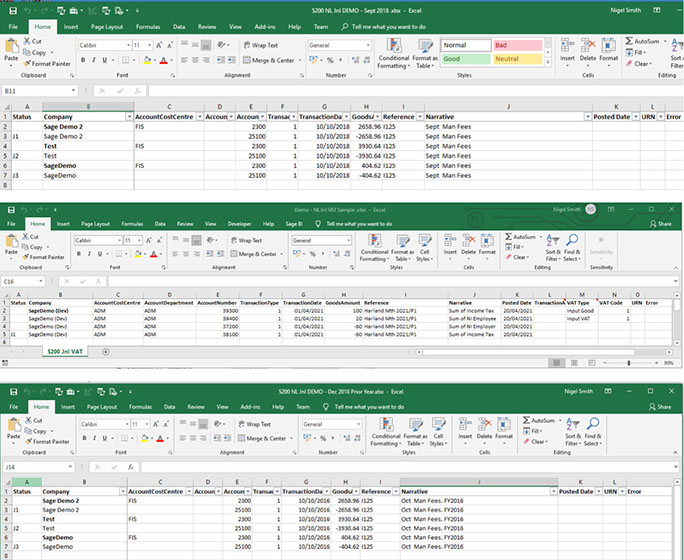Click Cell Styles in middle window
This screenshot has height=560, width=684.
424,248
